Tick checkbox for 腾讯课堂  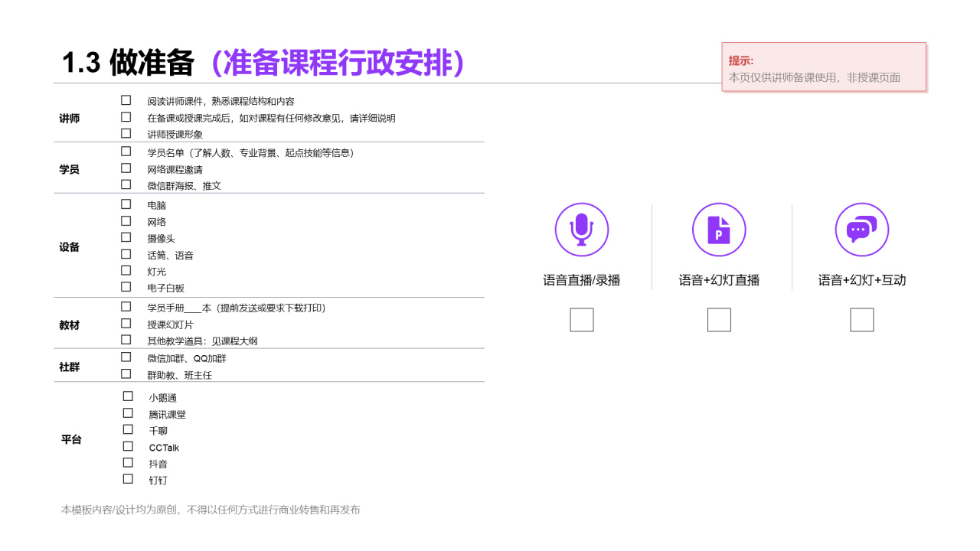(128, 413)
